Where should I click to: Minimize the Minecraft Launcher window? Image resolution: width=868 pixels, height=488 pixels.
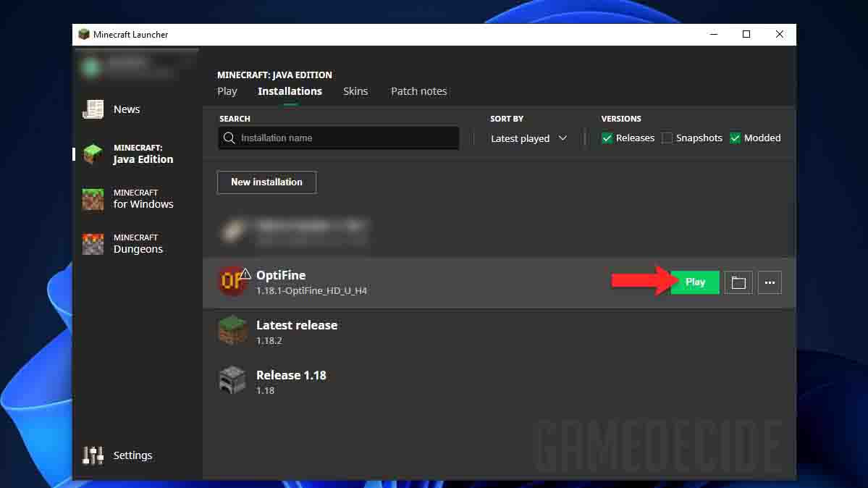pos(714,34)
